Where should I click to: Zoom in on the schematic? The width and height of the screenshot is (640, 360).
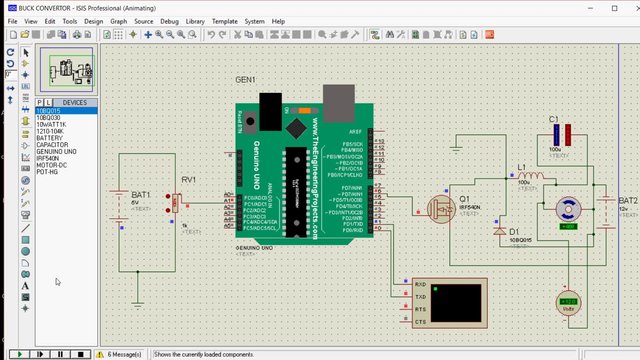click(x=159, y=35)
